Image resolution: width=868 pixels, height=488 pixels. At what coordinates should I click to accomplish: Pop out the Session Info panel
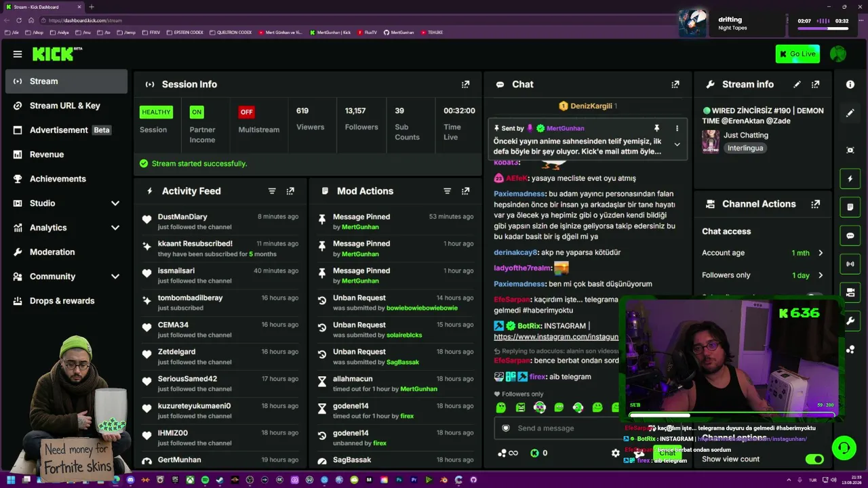click(x=465, y=85)
